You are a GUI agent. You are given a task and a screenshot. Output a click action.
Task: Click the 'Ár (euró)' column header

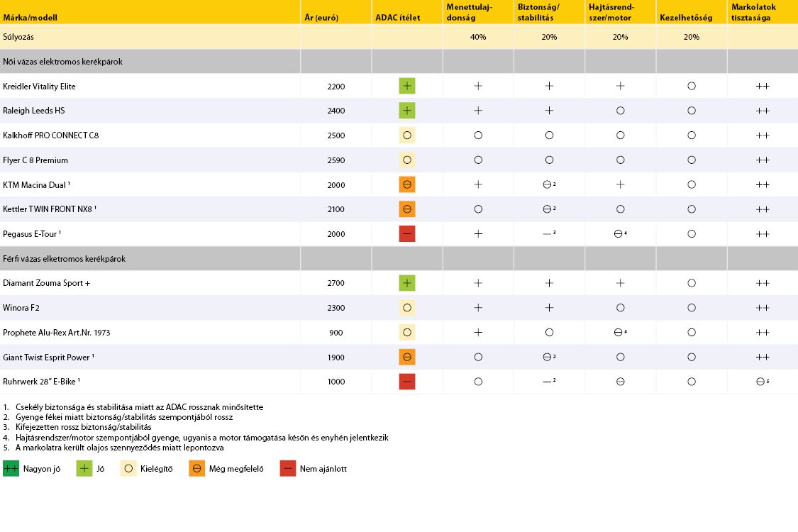(325, 17)
